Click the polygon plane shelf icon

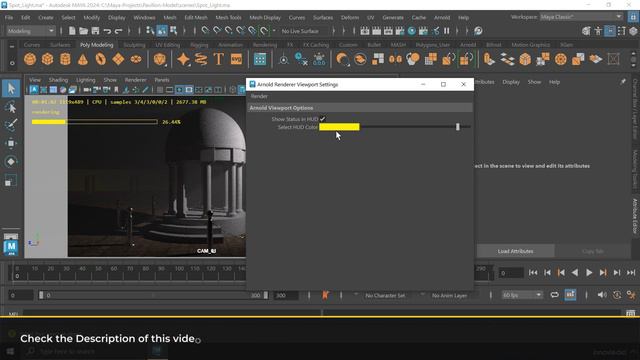point(118,59)
